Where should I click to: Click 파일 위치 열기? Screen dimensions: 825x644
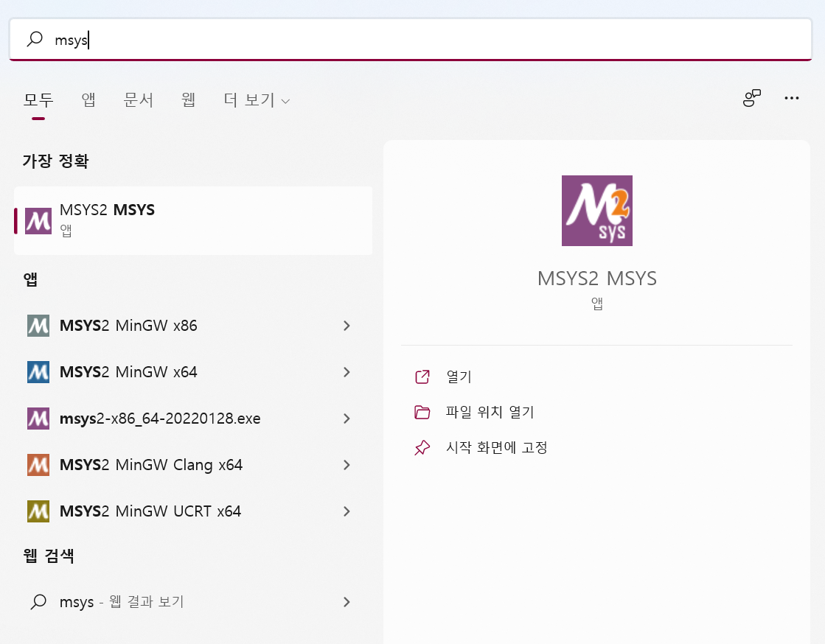click(490, 412)
